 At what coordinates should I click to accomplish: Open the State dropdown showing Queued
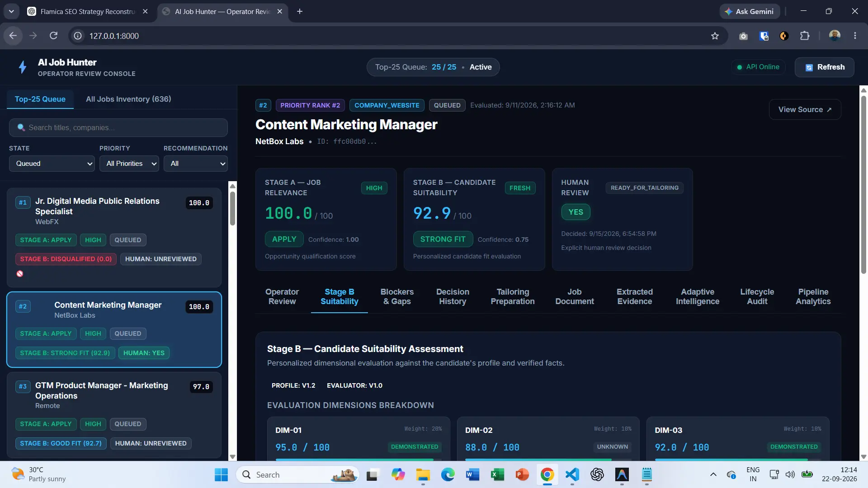(x=52, y=164)
